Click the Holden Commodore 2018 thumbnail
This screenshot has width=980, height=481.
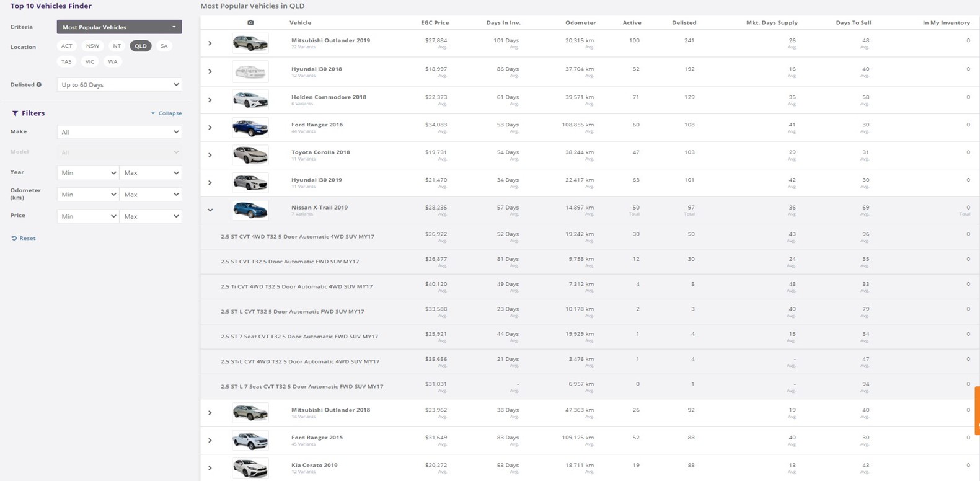250,100
